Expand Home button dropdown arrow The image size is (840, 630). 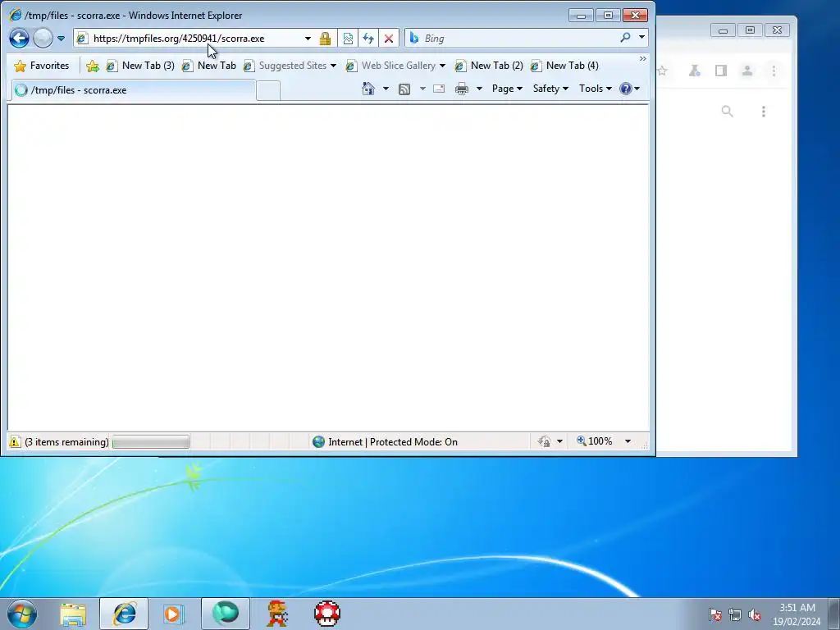coord(386,89)
